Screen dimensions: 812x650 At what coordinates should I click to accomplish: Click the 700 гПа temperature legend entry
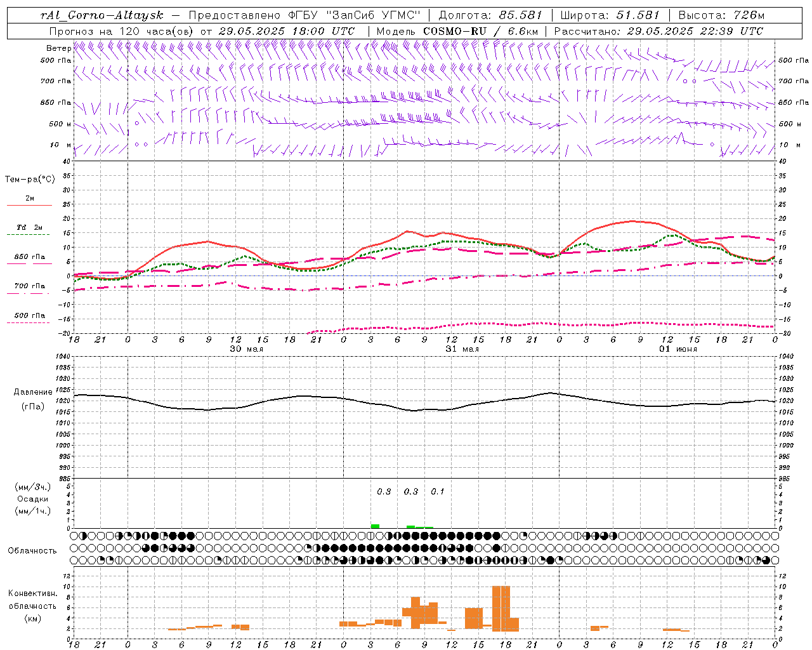(x=29, y=288)
